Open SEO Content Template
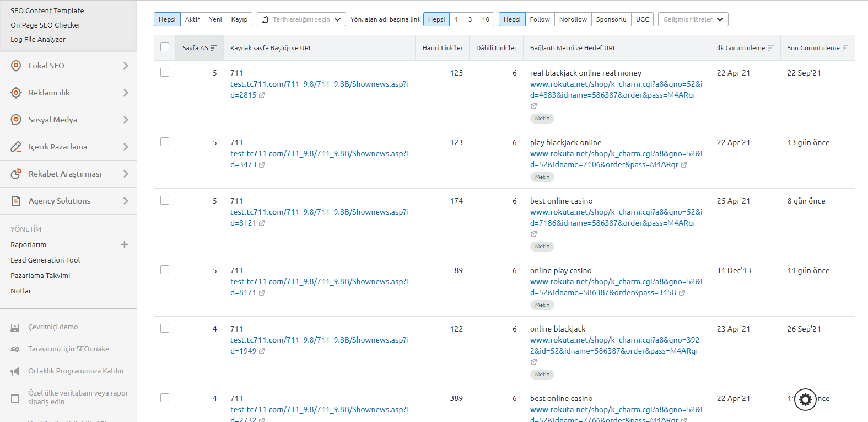The height and width of the screenshot is (422, 868). (x=47, y=10)
